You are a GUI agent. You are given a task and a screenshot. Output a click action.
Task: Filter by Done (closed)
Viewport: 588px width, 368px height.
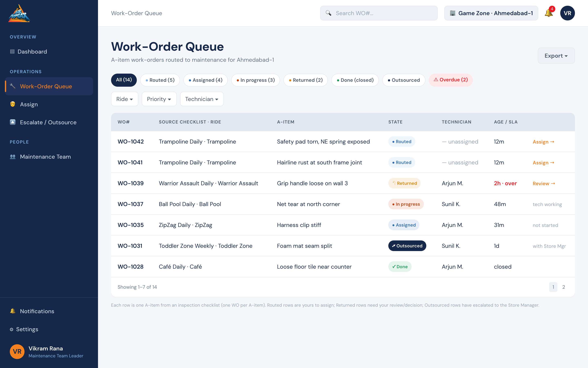[355, 80]
